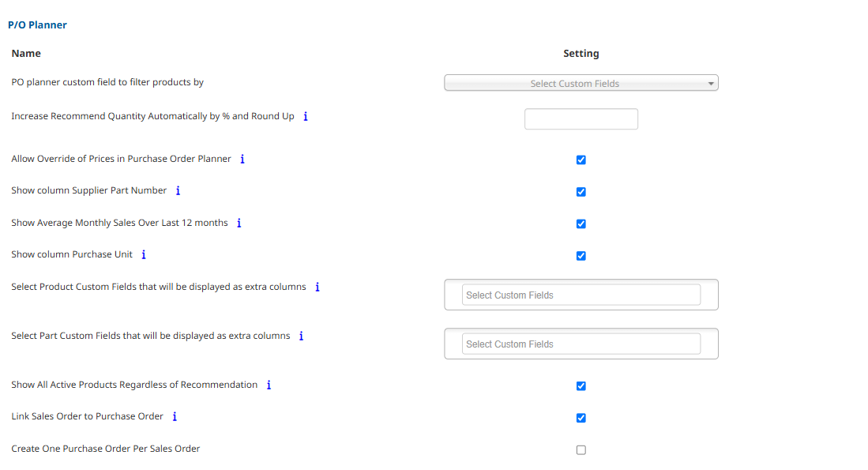Uncheck Show column Purchase Unit checkbox
868x470 pixels.
tap(581, 256)
